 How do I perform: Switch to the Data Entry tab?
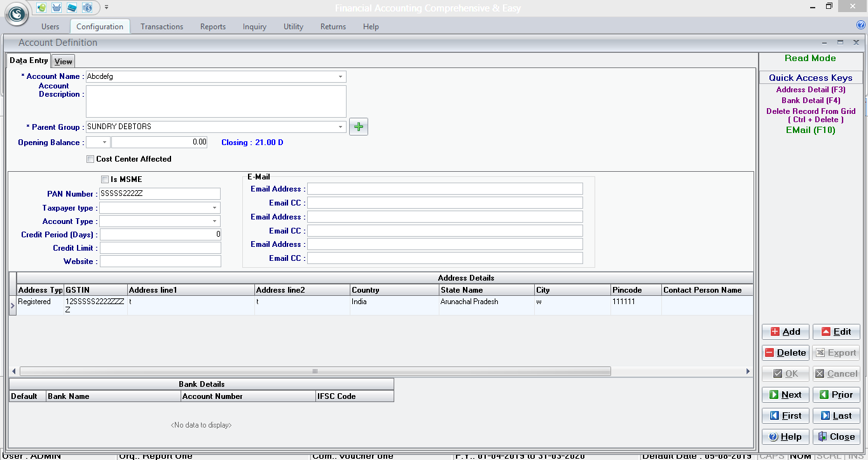[x=29, y=60]
